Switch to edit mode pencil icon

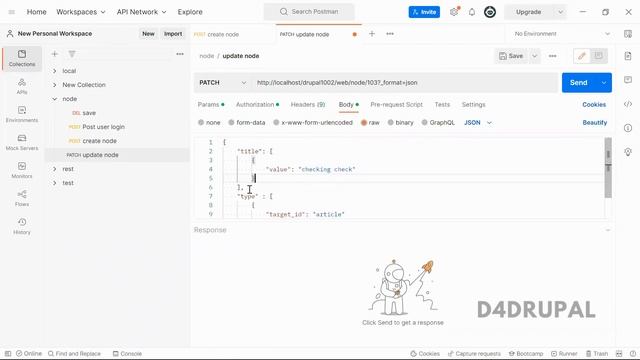[x=582, y=56]
